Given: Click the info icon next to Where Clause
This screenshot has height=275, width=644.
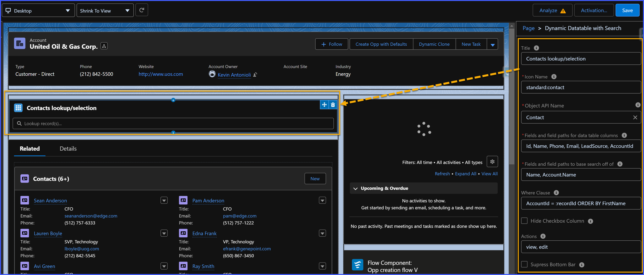Looking at the screenshot, I should click(x=556, y=193).
